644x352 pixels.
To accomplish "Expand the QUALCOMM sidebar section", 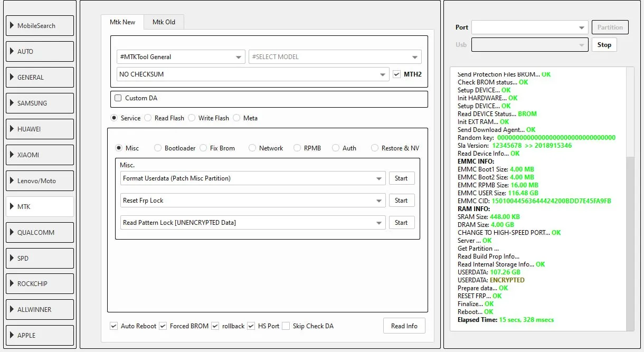I will [x=40, y=233].
